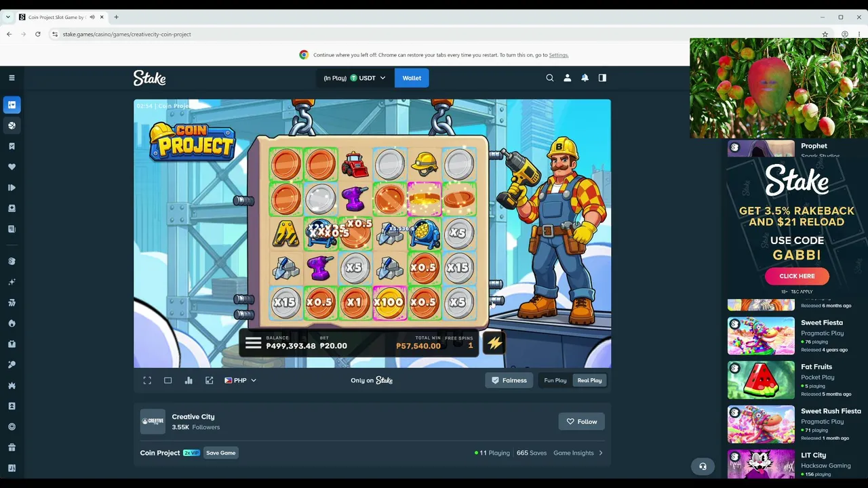The image size is (868, 488).
Task: Click the BET ₱20.00 value
Action: tap(334, 346)
